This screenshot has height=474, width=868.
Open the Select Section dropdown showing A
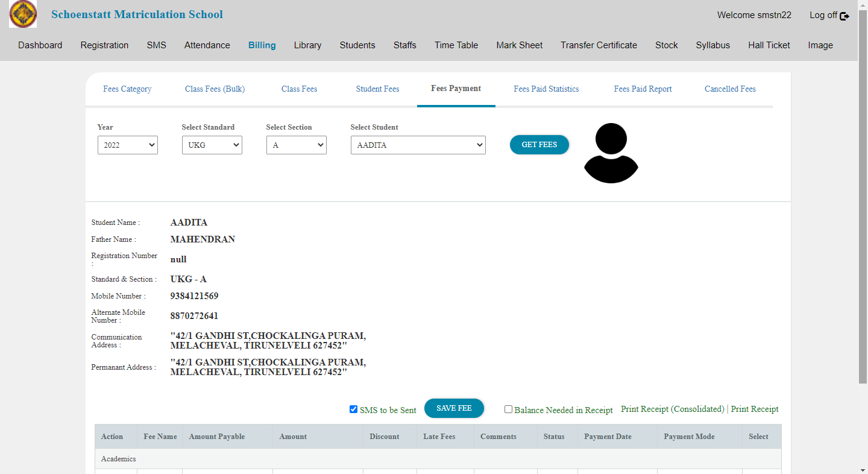[x=296, y=145]
